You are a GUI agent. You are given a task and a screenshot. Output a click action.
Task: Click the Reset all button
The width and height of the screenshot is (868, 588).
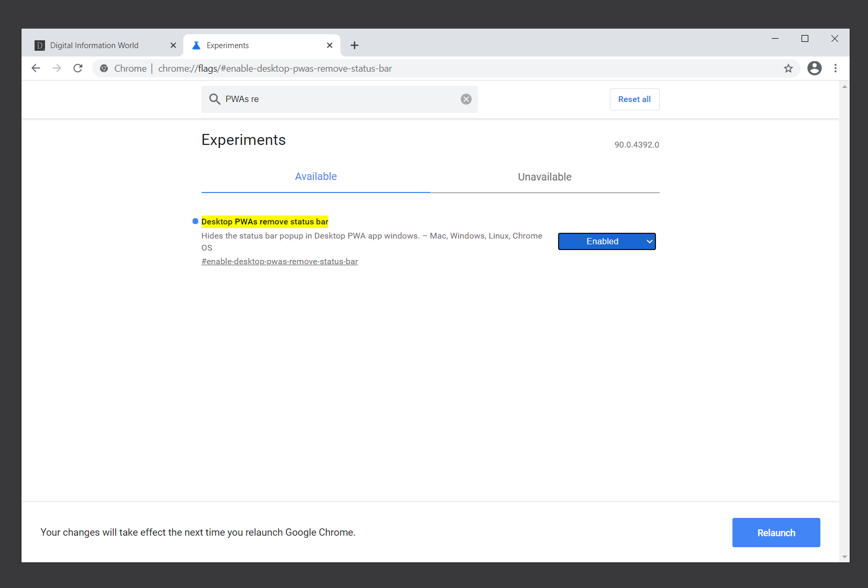[x=634, y=99]
